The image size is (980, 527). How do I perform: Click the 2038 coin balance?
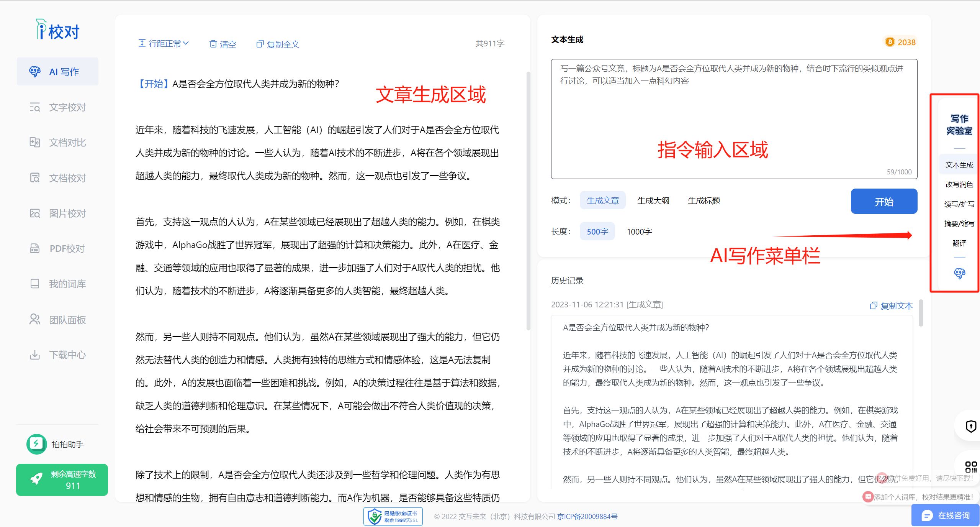click(906, 42)
